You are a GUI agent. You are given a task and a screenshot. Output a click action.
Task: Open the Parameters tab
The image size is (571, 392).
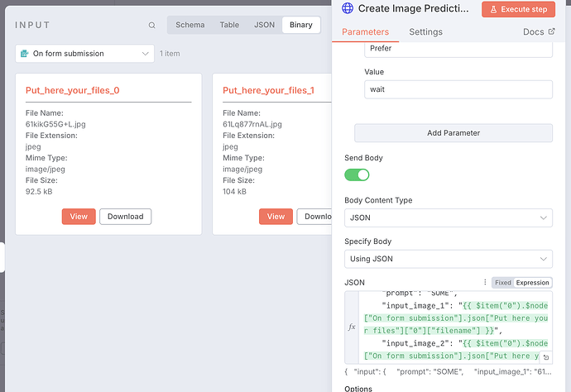coord(365,31)
